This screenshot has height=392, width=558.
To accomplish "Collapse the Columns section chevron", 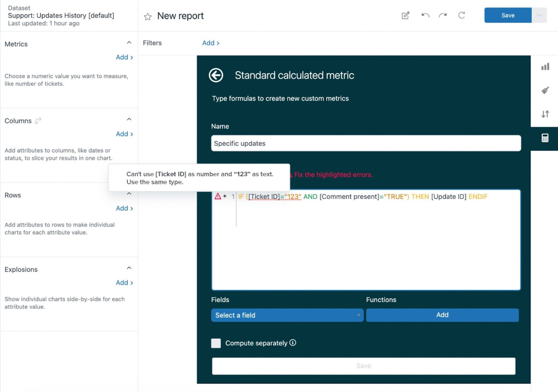I will click(129, 120).
